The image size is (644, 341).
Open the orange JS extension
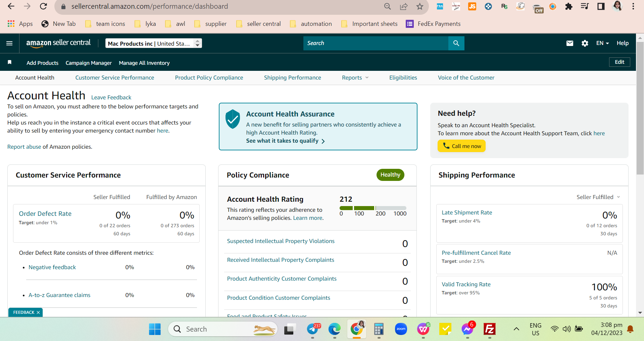[x=472, y=6]
